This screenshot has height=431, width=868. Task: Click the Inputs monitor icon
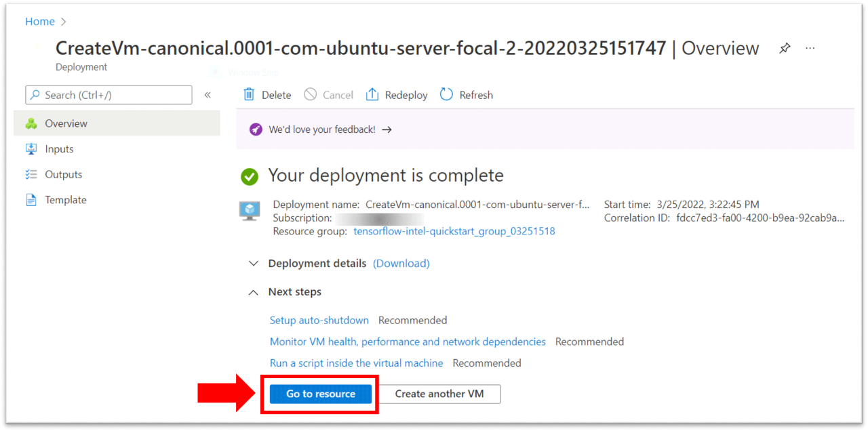(x=31, y=149)
